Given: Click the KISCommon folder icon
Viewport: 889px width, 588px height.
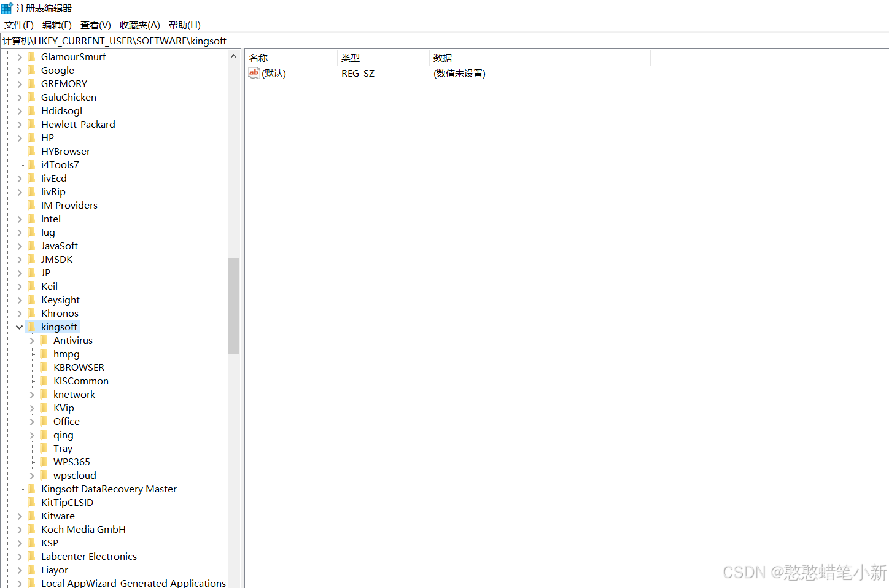Looking at the screenshot, I should (44, 381).
